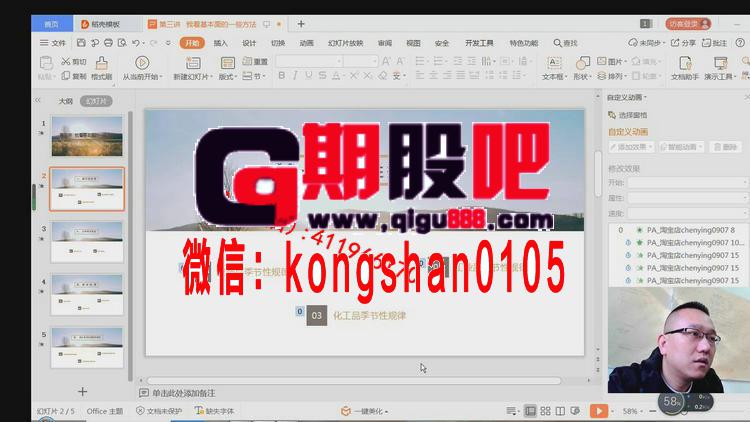Click the Save icon in quick toolbar
Viewport: 750px width, 422px height.
click(81, 43)
